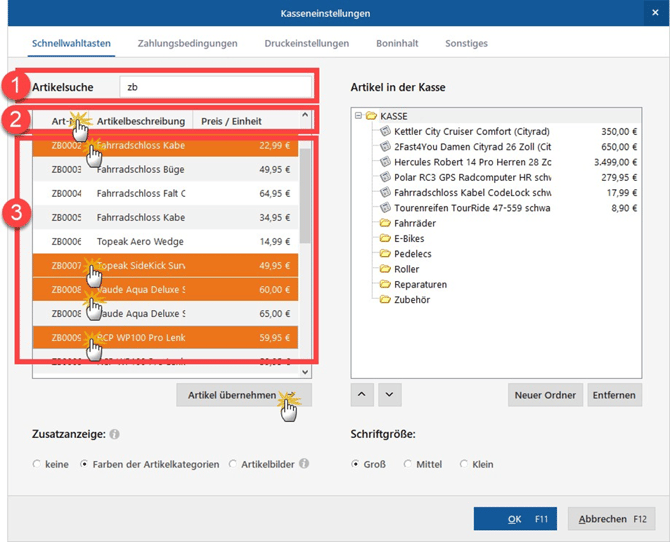The height and width of the screenshot is (542, 670).
Task: Click the info icon next to Zusatzanzeige
Action: [x=115, y=435]
